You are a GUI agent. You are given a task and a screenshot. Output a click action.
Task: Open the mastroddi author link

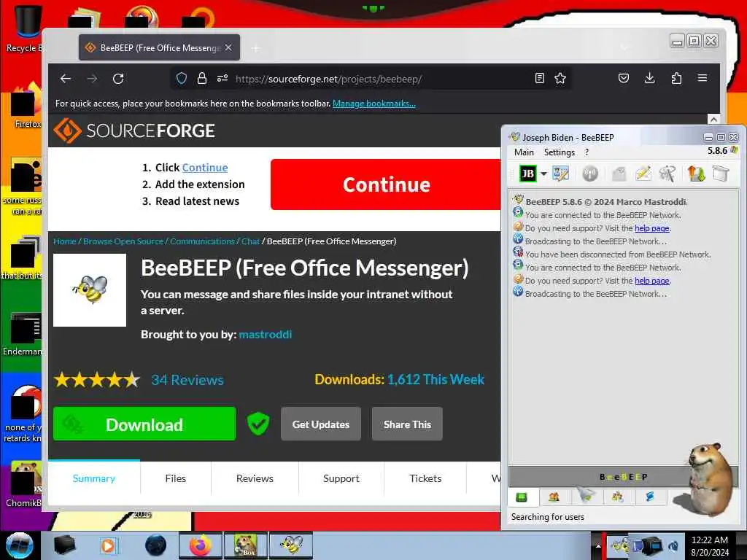[266, 335]
